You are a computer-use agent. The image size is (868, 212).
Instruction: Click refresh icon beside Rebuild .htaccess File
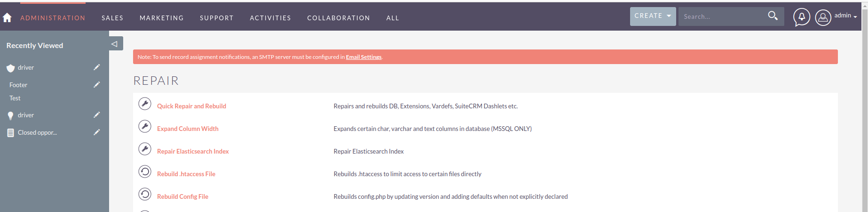tap(145, 171)
